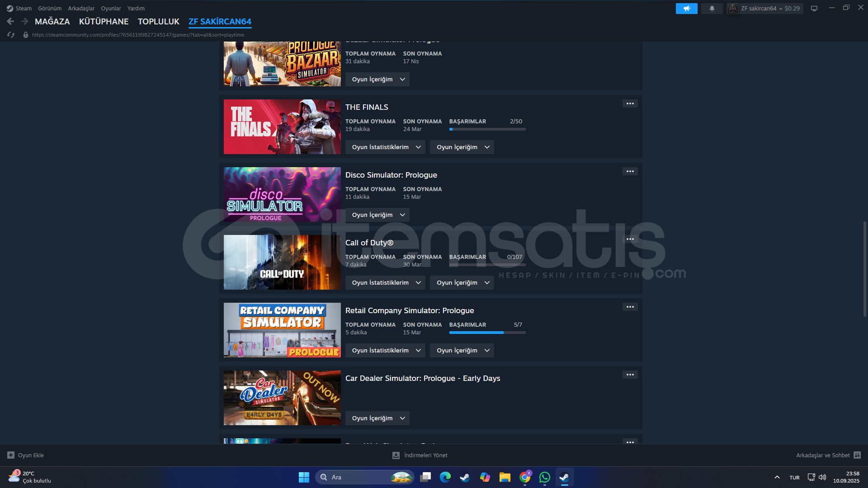Open the three-dot menu for Retail Company Simulator
Viewport: 868px width, 488px height.
pos(630,307)
